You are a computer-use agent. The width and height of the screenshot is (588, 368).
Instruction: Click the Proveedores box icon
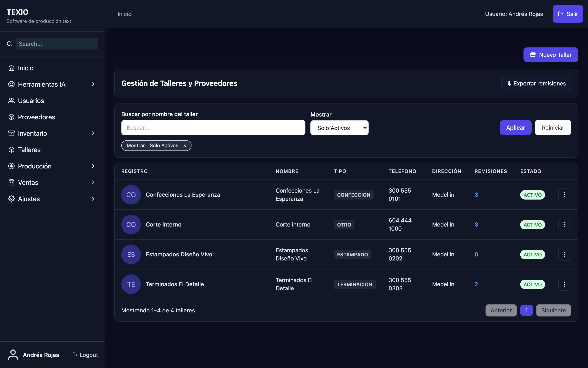click(11, 117)
